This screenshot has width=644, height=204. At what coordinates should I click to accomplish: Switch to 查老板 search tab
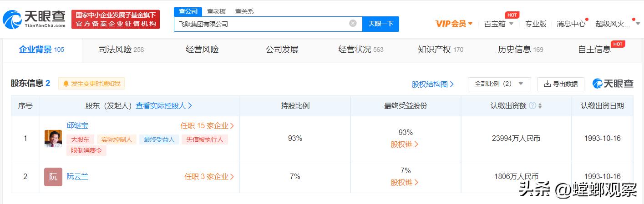(x=216, y=11)
